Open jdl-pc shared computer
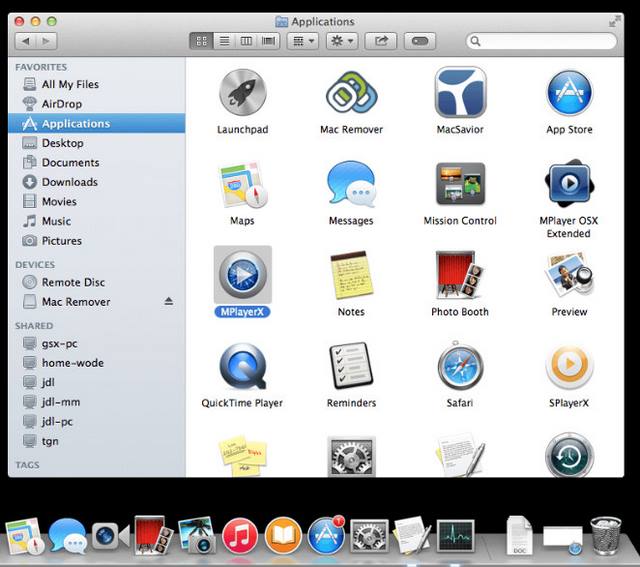 pos(96,422)
